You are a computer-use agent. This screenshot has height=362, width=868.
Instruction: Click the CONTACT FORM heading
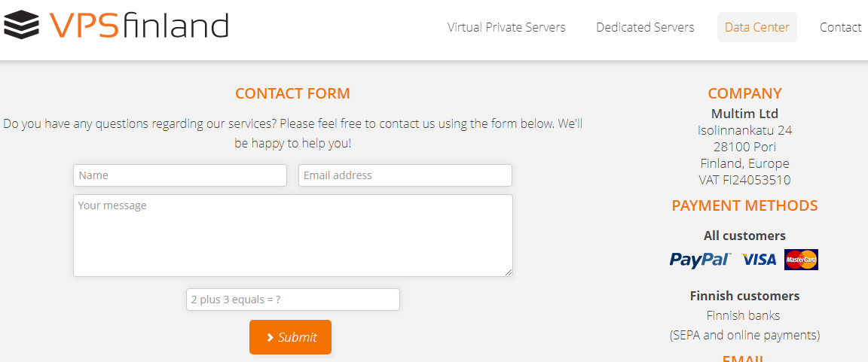293,93
